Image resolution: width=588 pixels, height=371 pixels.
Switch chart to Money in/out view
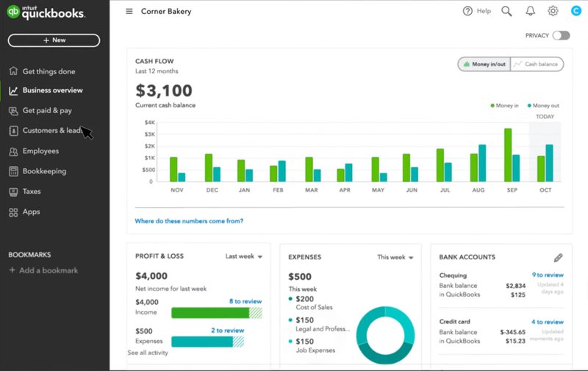484,65
